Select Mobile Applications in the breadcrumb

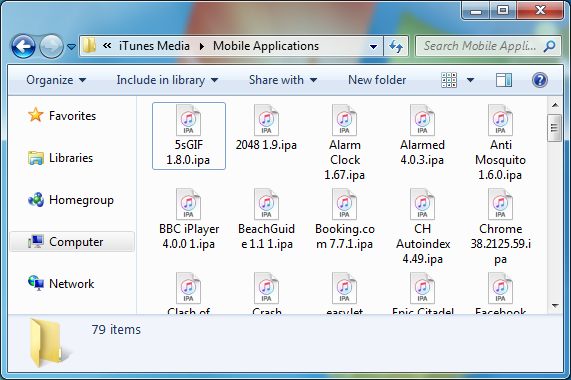266,46
